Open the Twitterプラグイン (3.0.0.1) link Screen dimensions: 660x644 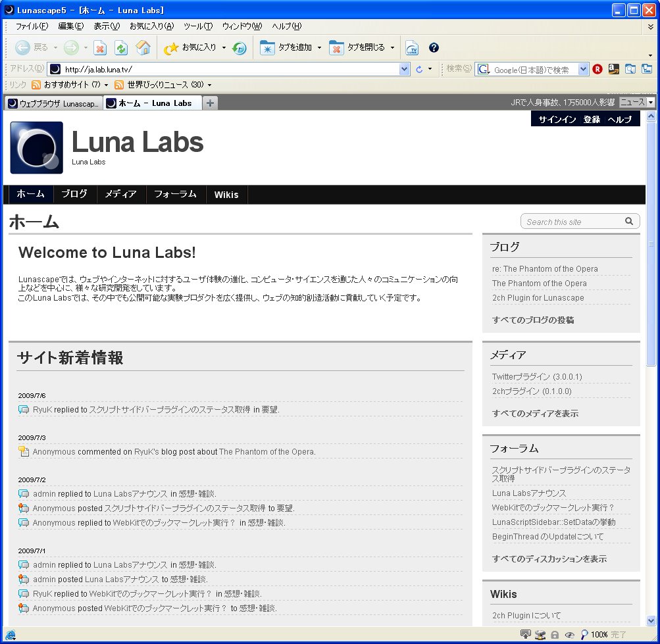coord(537,377)
